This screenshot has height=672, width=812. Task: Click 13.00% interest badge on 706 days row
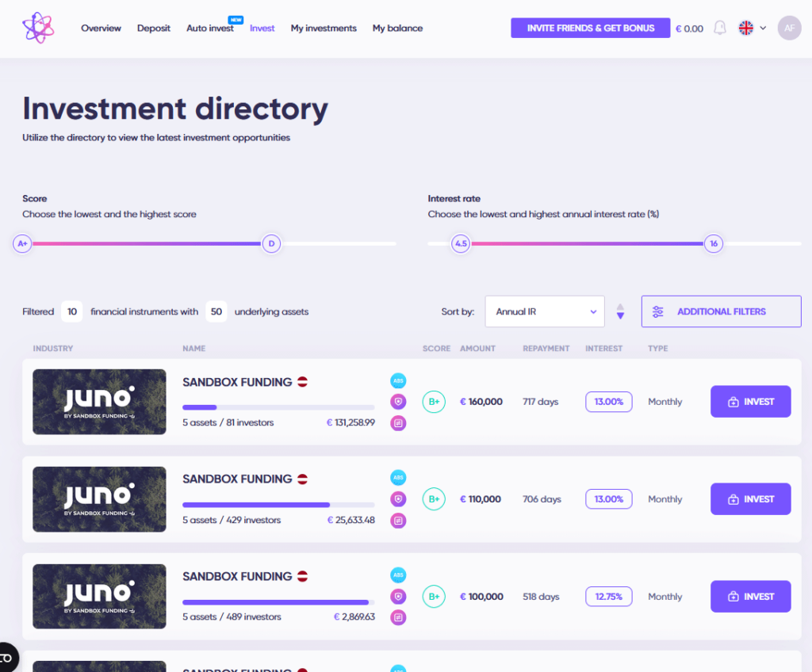pyautogui.click(x=608, y=499)
